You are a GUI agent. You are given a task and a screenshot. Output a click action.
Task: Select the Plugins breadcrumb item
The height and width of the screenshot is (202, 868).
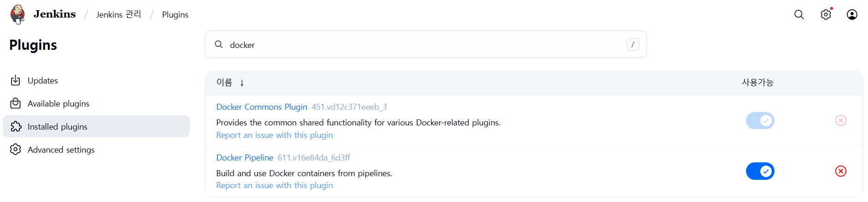[175, 15]
